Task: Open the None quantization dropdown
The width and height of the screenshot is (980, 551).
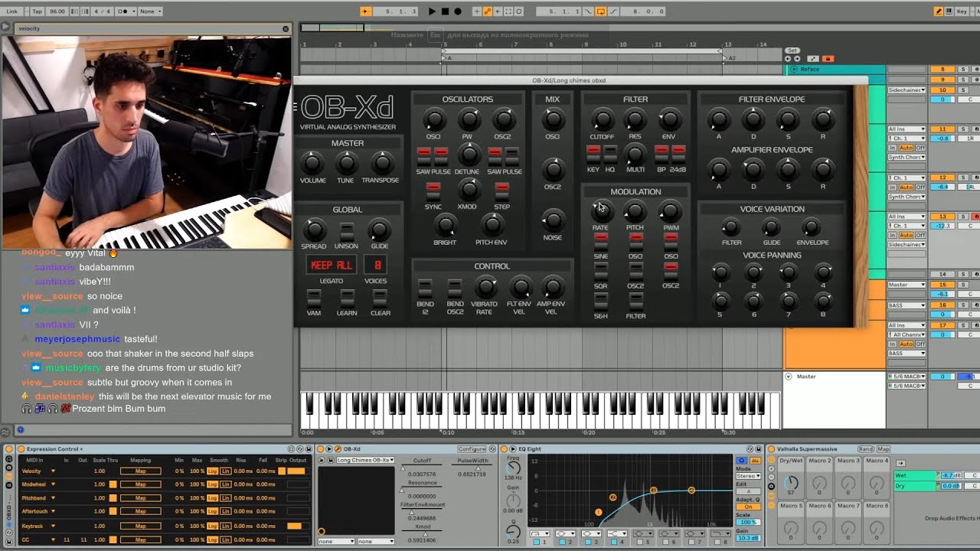Action: coord(150,11)
